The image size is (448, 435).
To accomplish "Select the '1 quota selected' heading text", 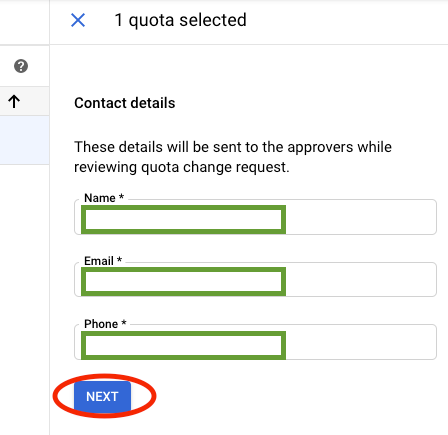I will [180, 20].
